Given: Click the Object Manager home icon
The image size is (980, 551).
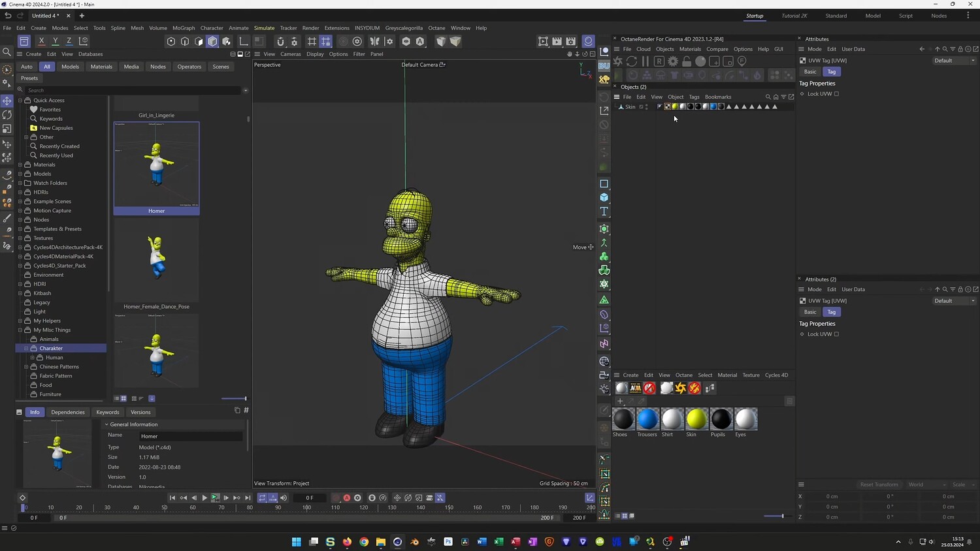Looking at the screenshot, I should point(776,97).
